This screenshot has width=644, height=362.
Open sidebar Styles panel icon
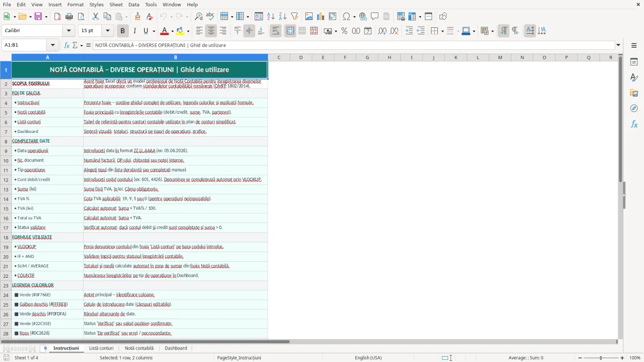(634, 77)
